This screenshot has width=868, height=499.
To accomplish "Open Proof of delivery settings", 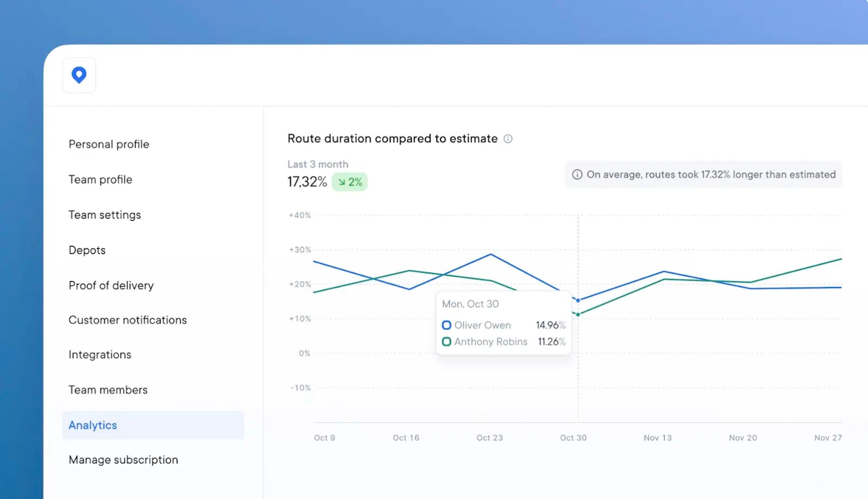I will coord(111,285).
